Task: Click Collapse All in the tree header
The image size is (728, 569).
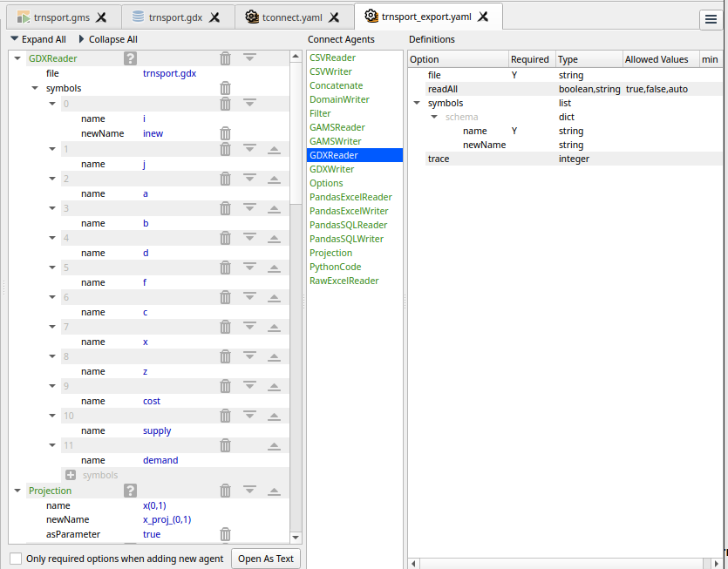Action: click(x=107, y=39)
